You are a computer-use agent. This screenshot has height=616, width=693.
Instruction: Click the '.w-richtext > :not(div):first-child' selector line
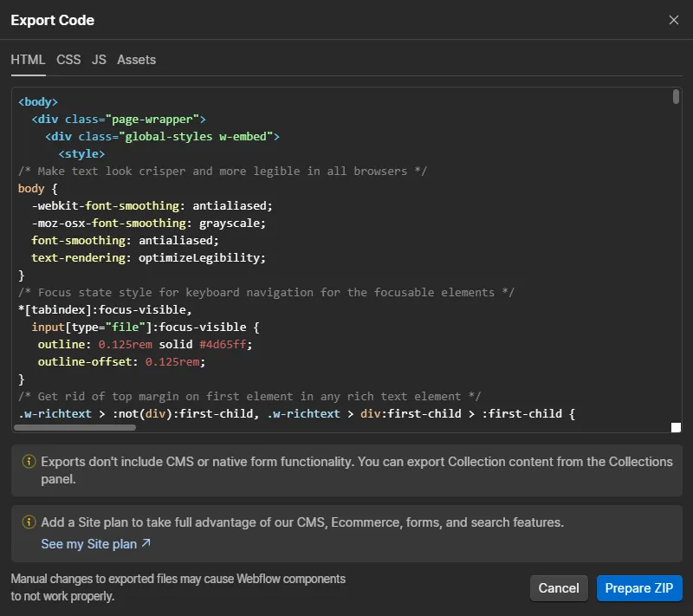[296, 413]
